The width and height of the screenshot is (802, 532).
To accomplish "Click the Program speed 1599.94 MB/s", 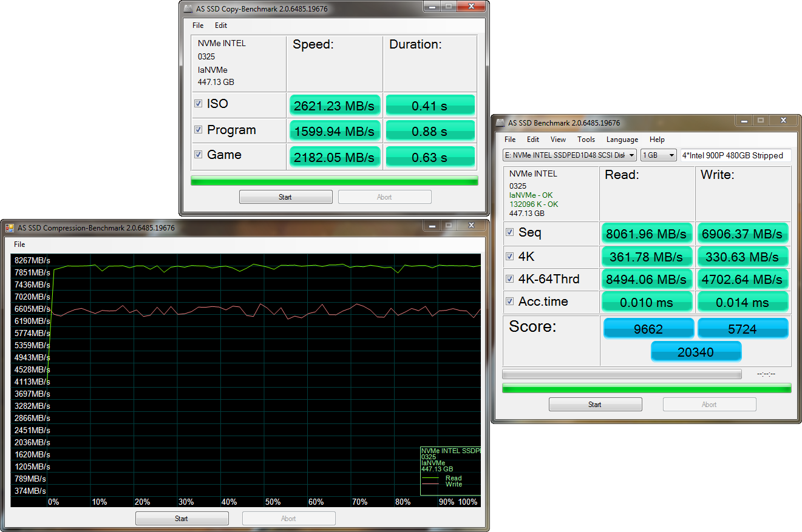I will 335,130.
